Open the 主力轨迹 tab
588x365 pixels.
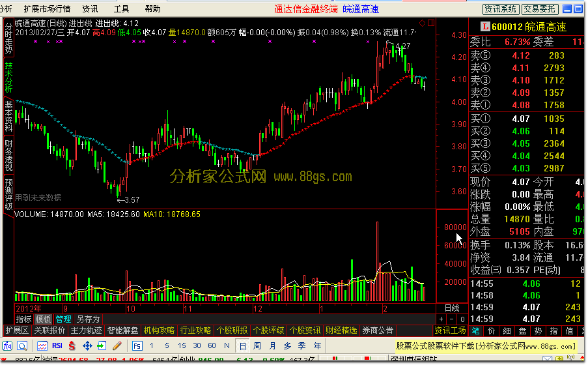[86, 330]
